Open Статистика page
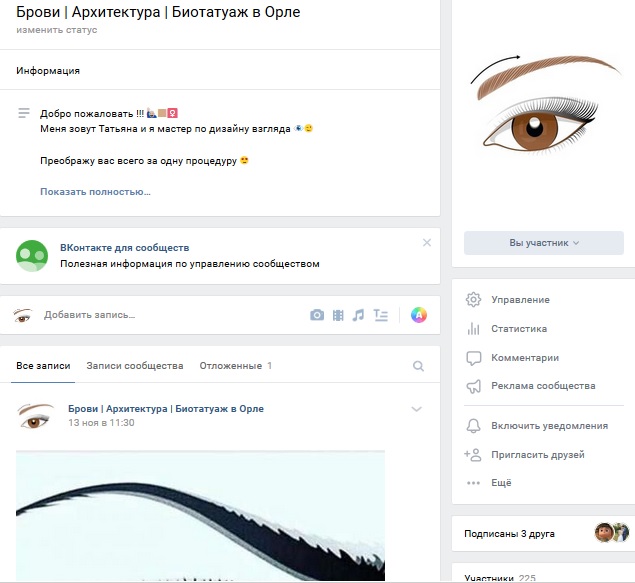 point(519,329)
